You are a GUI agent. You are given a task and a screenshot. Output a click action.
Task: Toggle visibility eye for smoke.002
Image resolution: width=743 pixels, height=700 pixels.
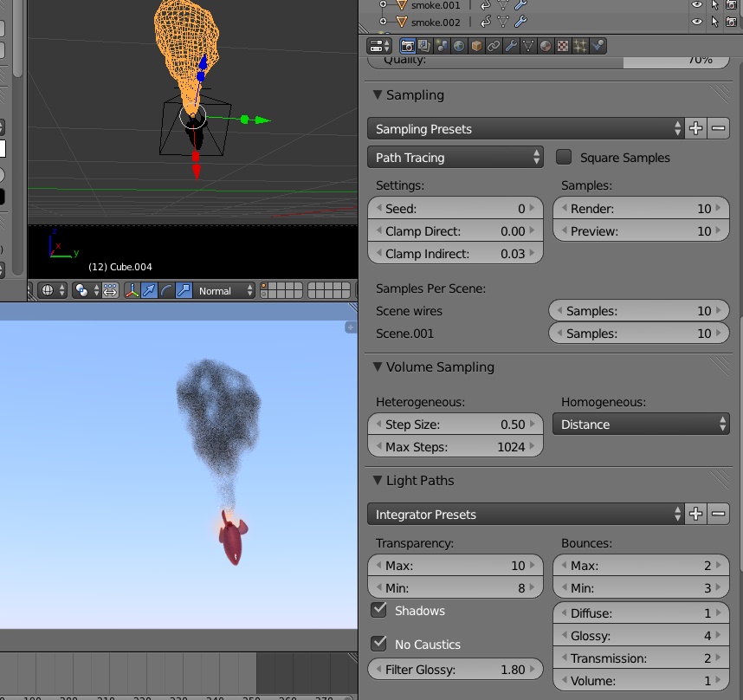[x=696, y=22]
